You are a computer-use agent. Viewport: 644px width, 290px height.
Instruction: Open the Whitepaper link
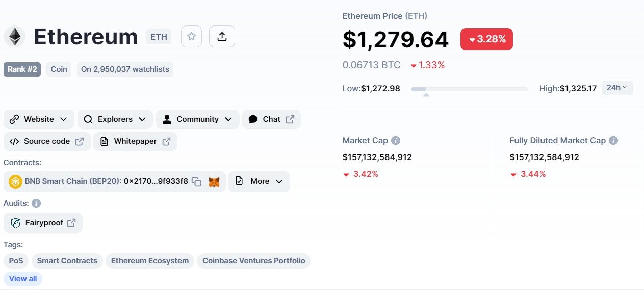click(x=135, y=141)
